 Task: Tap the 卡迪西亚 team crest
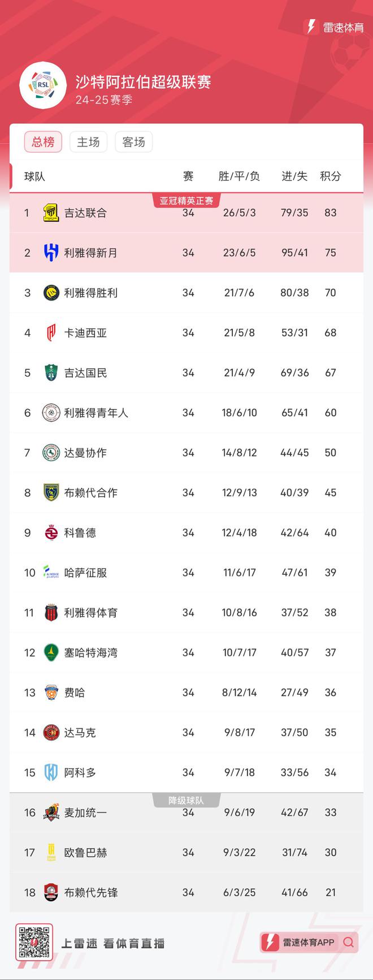coord(51,333)
